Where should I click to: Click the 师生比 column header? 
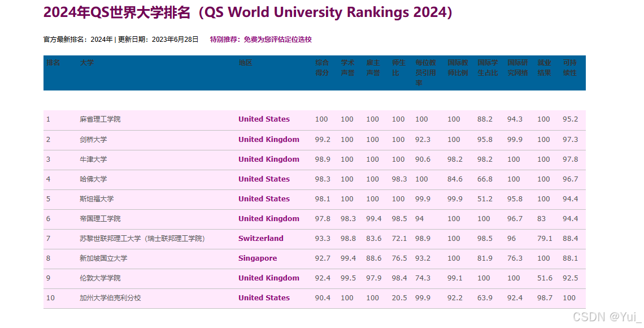point(399,68)
